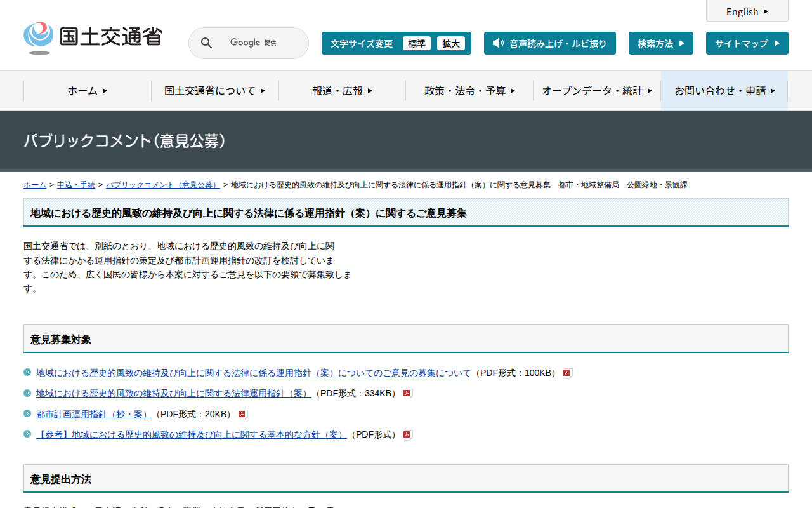Follow the 申込・手続 breadcrumb link

76,185
